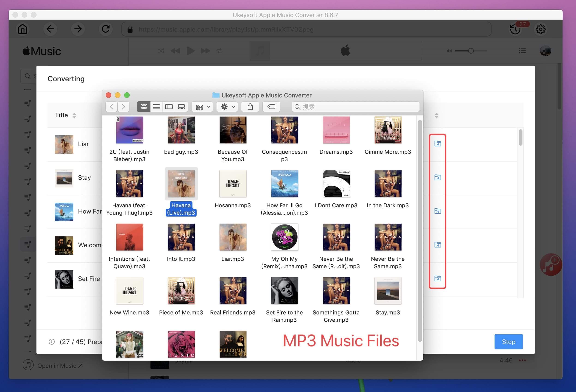The height and width of the screenshot is (392, 576).
Task: Select the list view icon
Action: tap(156, 106)
